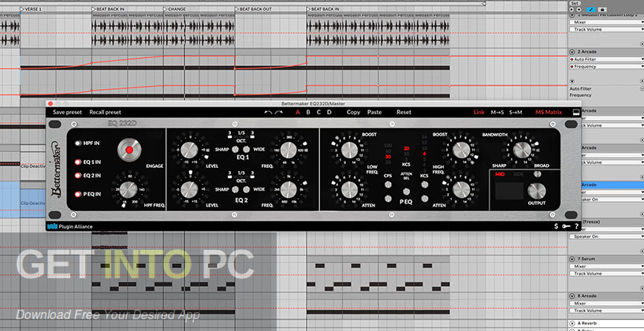Toggle the Link option

pos(479,112)
